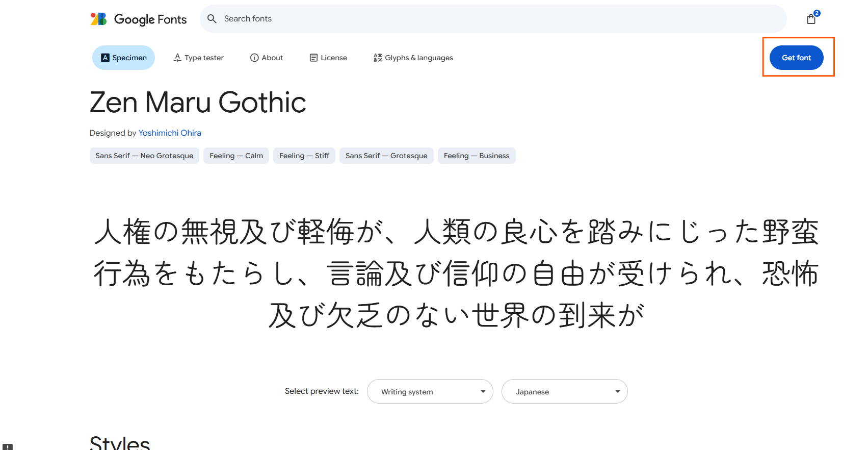The image size is (868, 450).
Task: Open the Specimen tab
Action: (123, 58)
